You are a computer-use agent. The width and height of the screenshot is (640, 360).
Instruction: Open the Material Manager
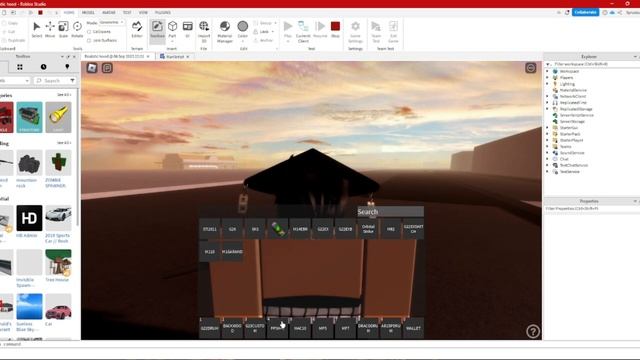(224, 31)
